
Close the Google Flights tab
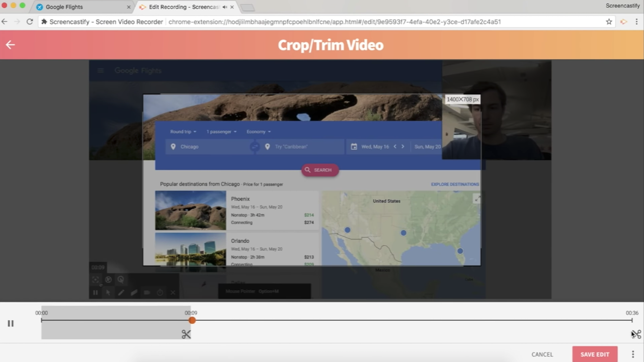click(x=129, y=7)
